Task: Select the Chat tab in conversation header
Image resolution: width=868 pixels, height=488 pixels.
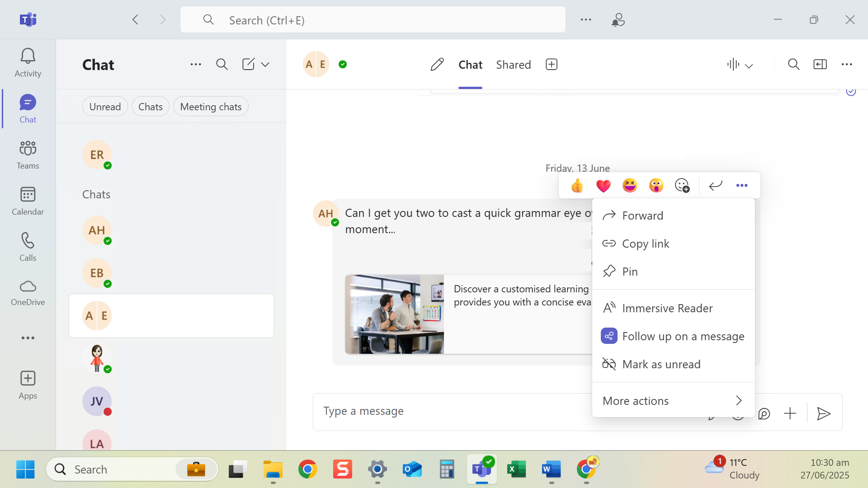Action: (470, 65)
